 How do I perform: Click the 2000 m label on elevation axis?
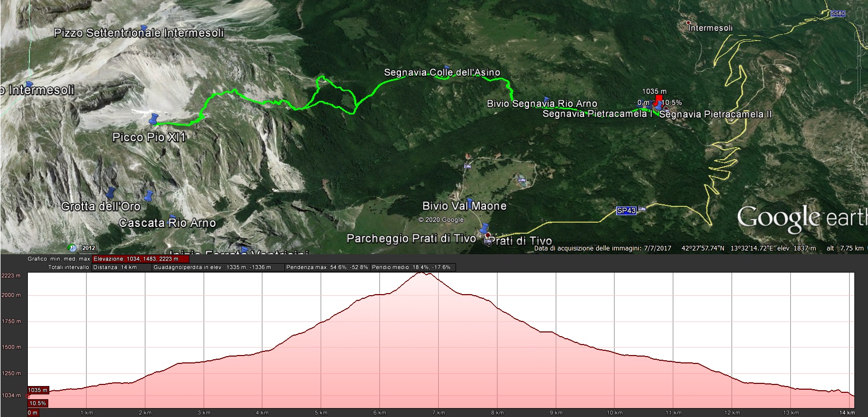click(11, 295)
